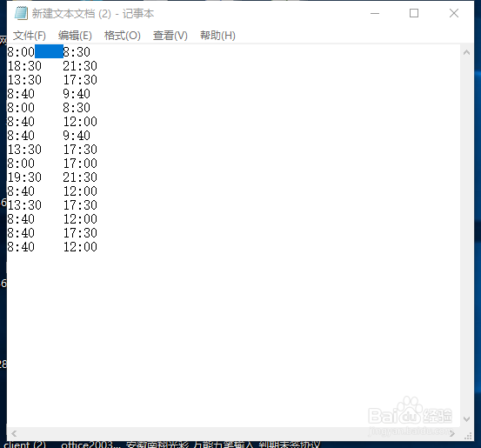The width and height of the screenshot is (481, 448).
Task: Close the Notepad window
Action: (x=454, y=13)
